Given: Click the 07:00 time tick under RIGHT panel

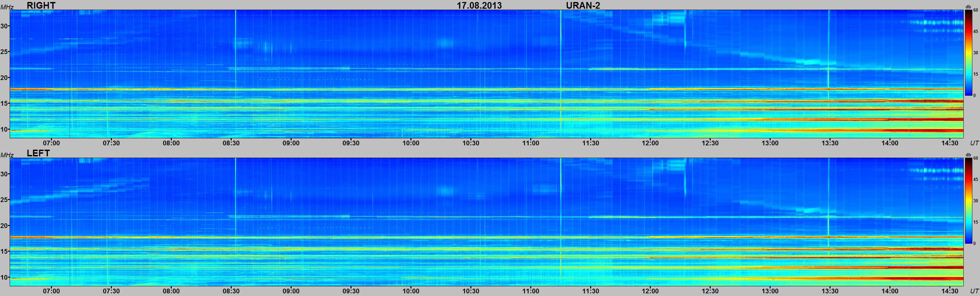Looking at the screenshot, I should click(51, 143).
